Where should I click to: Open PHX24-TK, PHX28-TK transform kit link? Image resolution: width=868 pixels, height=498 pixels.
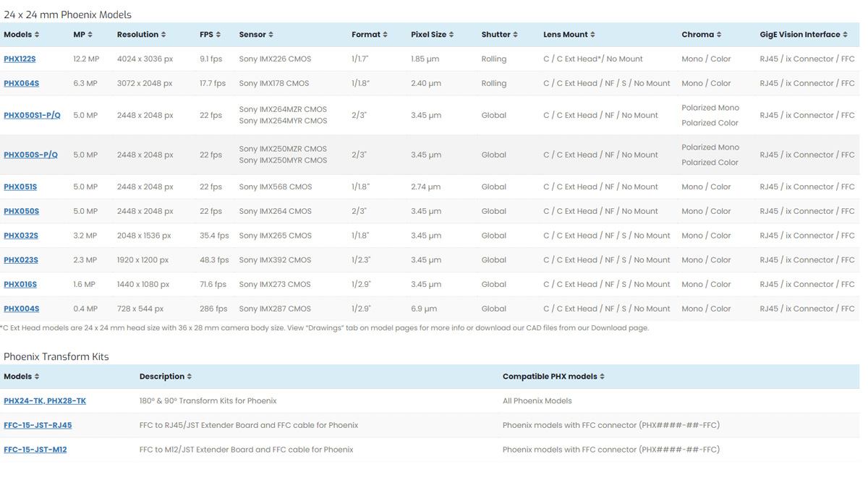pyautogui.click(x=45, y=401)
